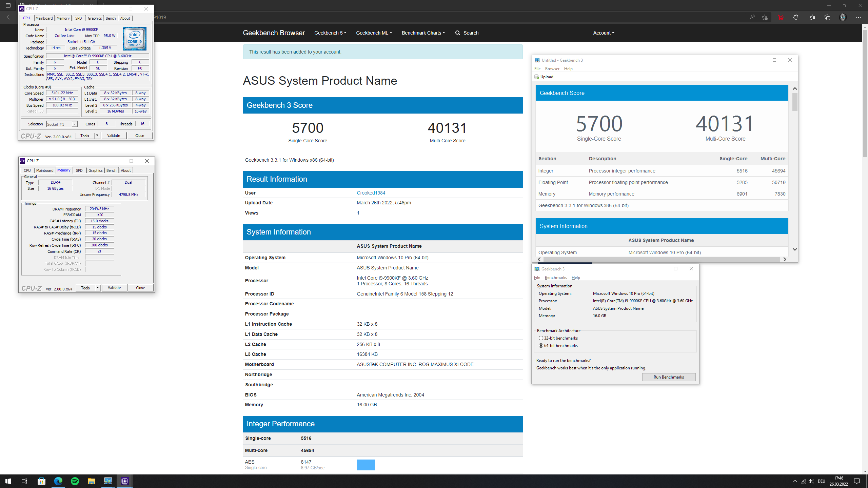Open the read aloud icon in Edge
868x488 pixels.
point(752,17)
